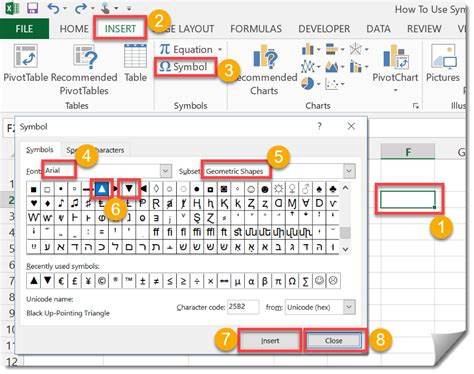The image size is (474, 374).
Task: Click the Touch/Mouse mode hand icon
Action: [x=106, y=8]
